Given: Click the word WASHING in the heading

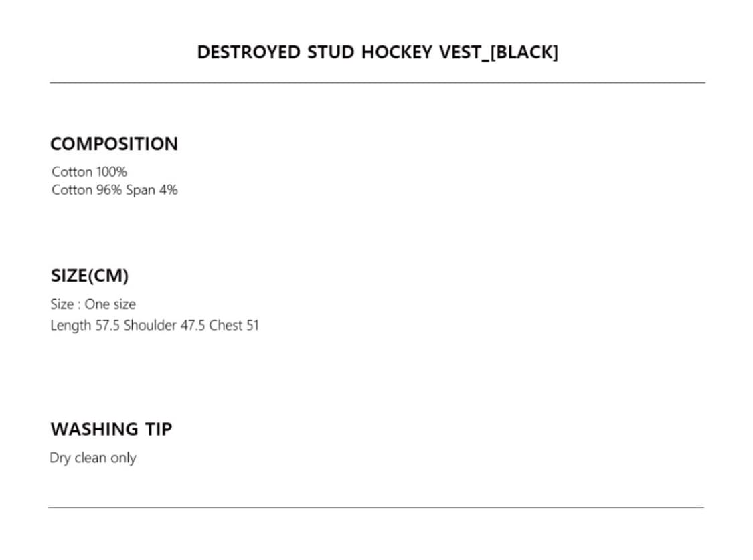Looking at the screenshot, I should [x=94, y=429].
